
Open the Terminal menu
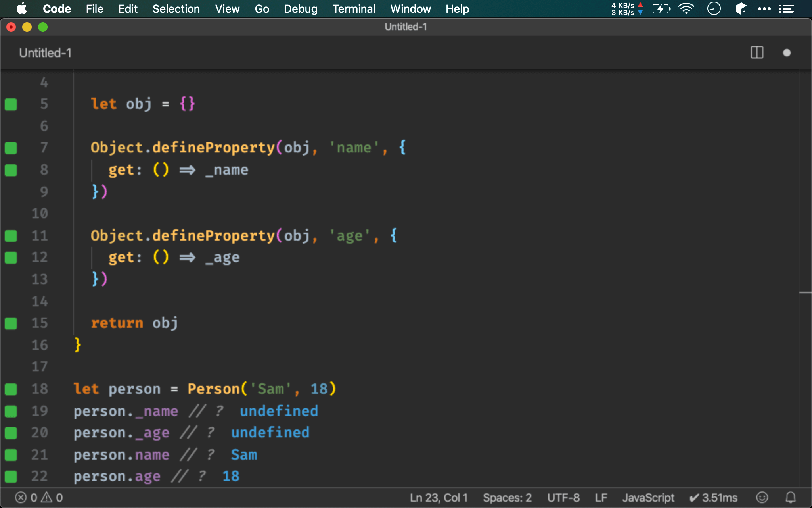354,9
